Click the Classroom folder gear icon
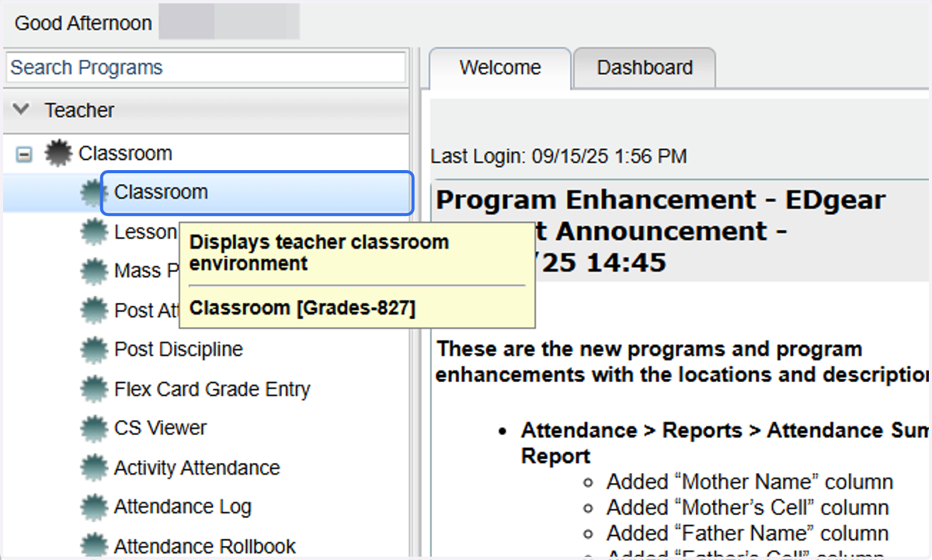 (58, 154)
